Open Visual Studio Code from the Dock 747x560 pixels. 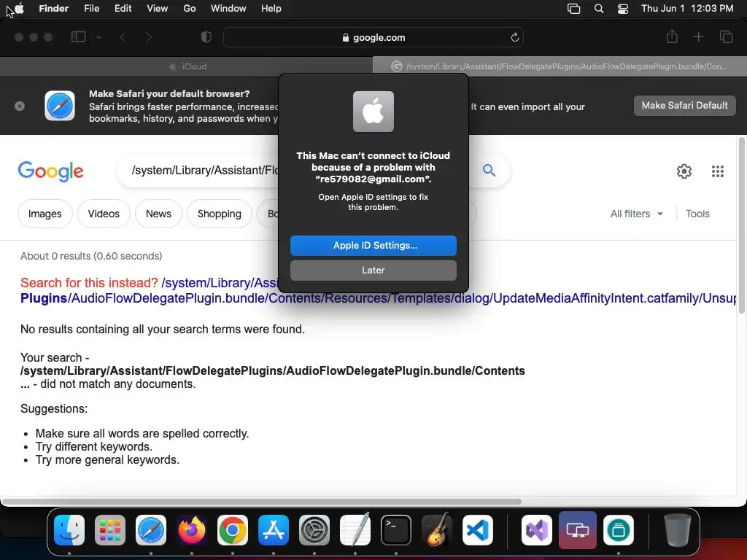coord(478,530)
